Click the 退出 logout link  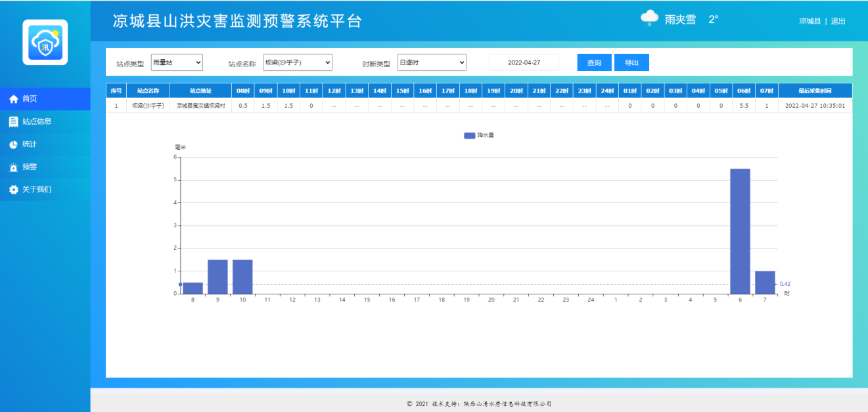[x=838, y=21]
